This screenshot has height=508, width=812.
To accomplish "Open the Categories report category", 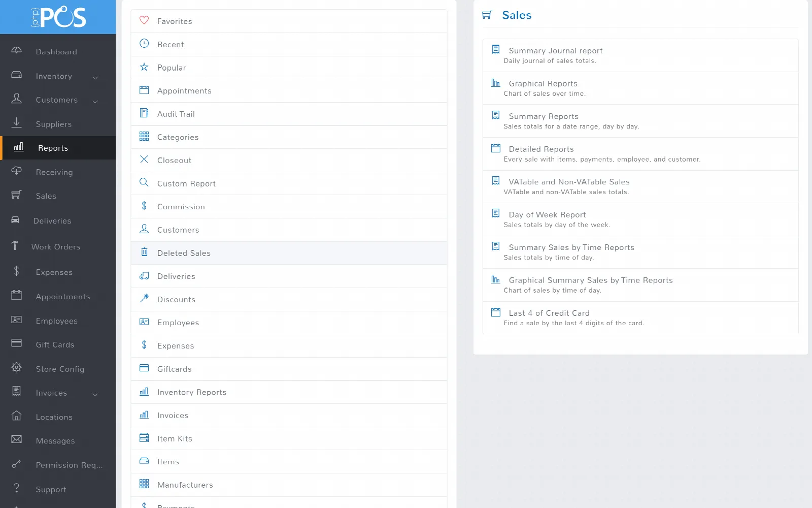I will click(x=289, y=137).
